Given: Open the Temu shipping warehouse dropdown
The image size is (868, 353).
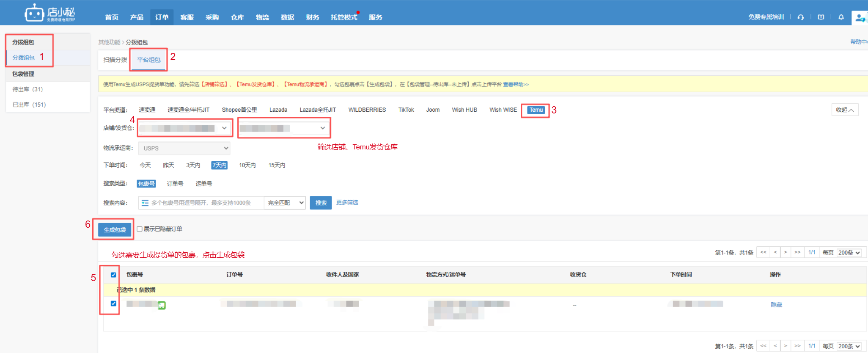Looking at the screenshot, I should tap(284, 128).
